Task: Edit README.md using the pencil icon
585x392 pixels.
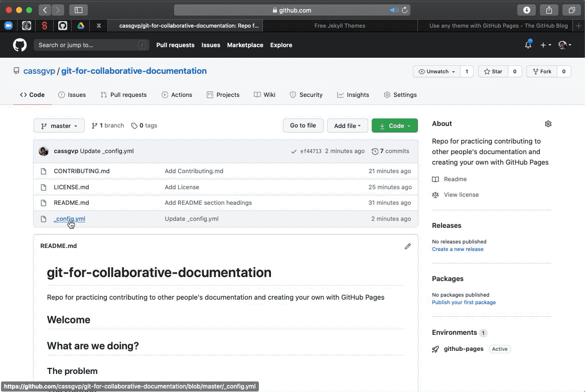Action: (x=407, y=246)
